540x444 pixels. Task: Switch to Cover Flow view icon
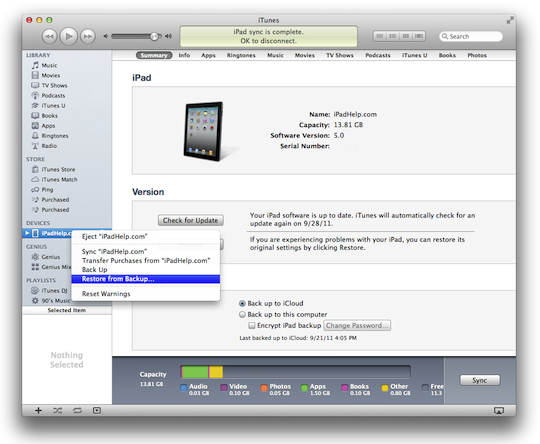point(419,36)
